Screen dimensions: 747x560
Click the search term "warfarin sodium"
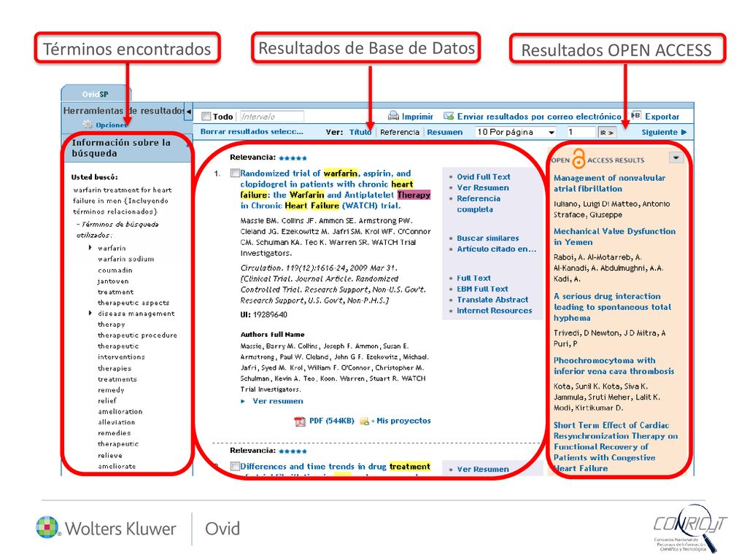[125, 259]
